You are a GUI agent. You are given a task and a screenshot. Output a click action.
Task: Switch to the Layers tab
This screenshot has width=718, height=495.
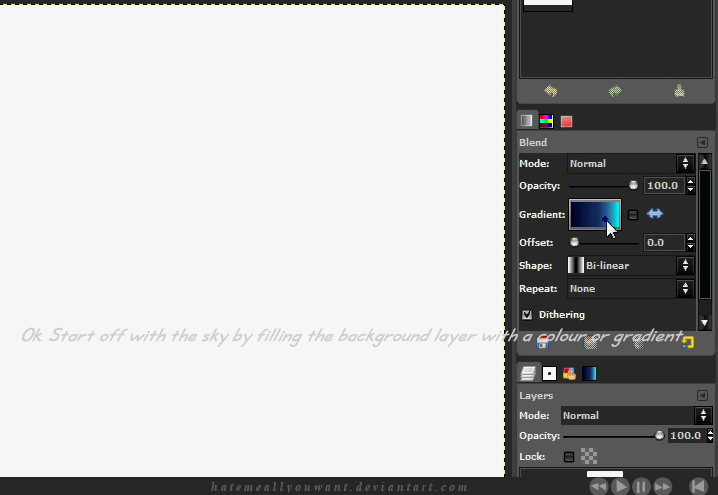528,373
